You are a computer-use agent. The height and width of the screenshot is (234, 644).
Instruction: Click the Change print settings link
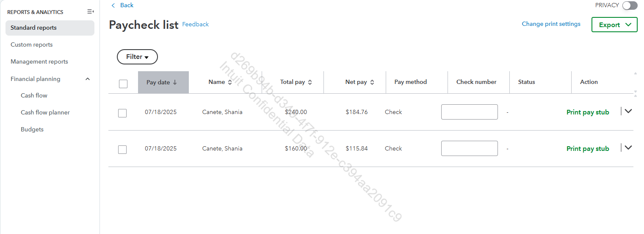coord(551,24)
